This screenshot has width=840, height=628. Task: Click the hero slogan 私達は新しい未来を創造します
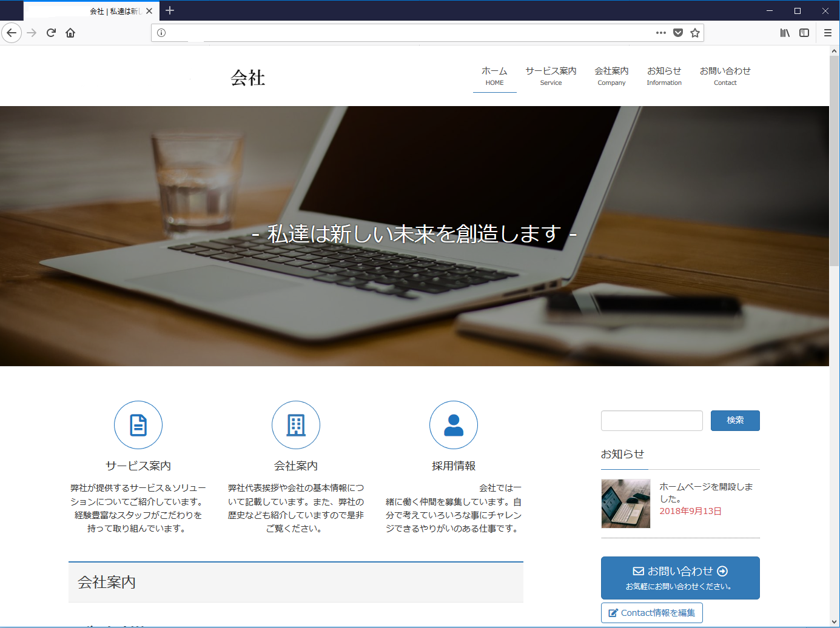414,234
